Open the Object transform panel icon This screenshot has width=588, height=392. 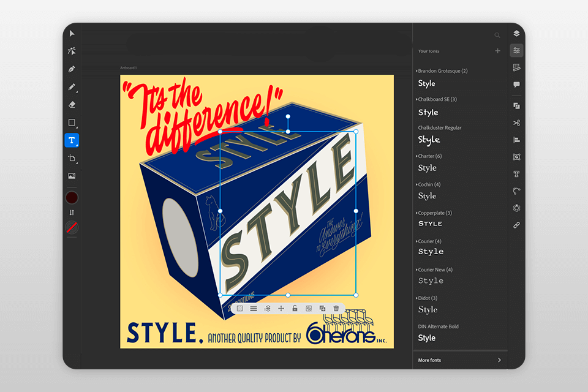[516, 157]
